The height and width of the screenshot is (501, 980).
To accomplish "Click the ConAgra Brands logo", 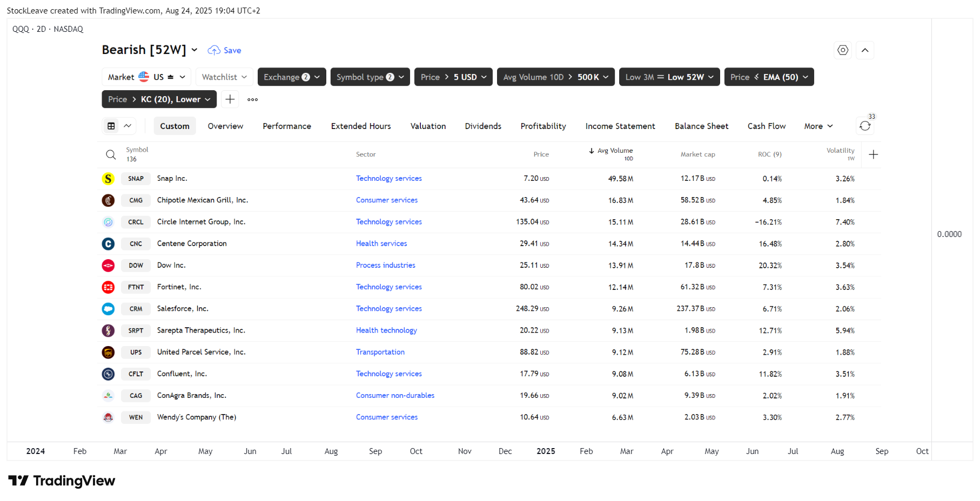I will 108,396.
